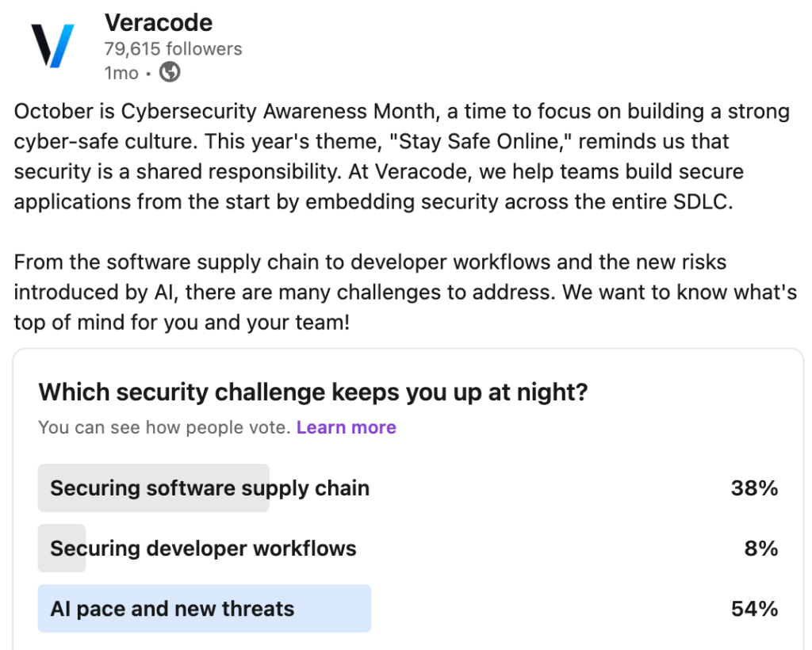The width and height of the screenshot is (812, 650).
Task: Click the poll question heading
Action: (313, 392)
